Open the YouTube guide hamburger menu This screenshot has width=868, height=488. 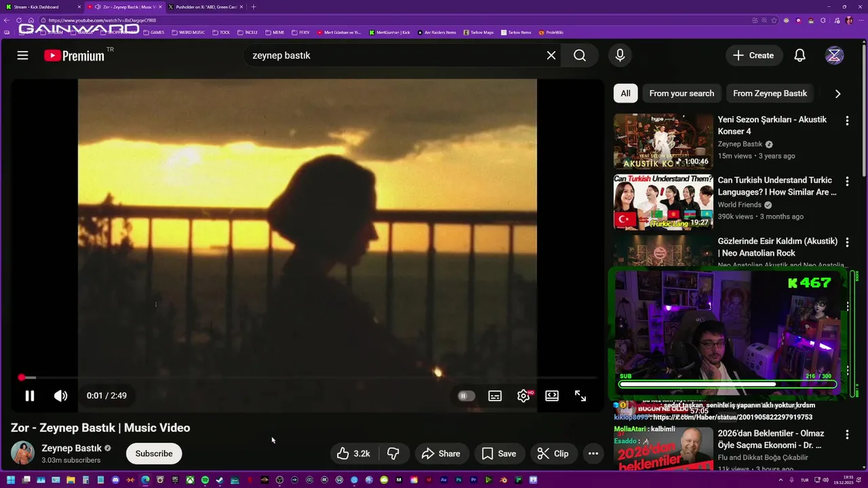(22, 56)
